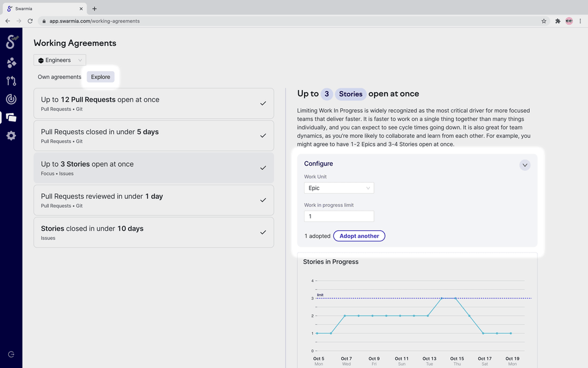This screenshot has width=588, height=368.
Task: Open the Engineers team dropdown
Action: [x=59, y=59]
